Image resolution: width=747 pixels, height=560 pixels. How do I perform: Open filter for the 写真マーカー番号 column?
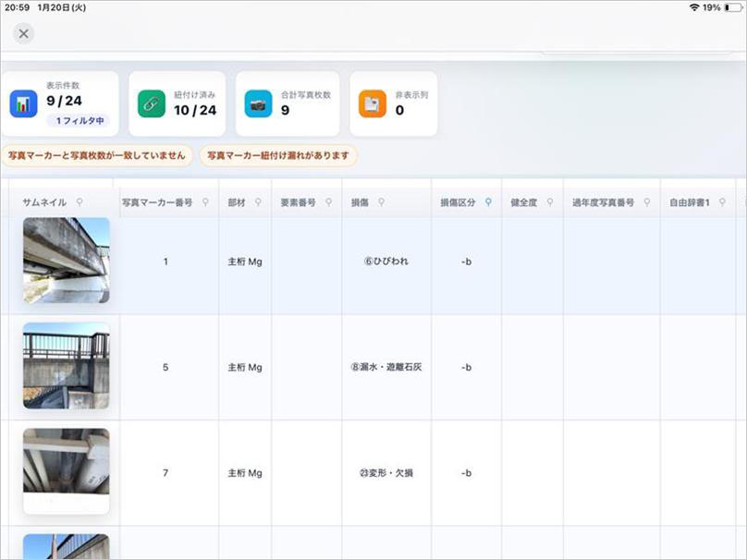click(205, 201)
